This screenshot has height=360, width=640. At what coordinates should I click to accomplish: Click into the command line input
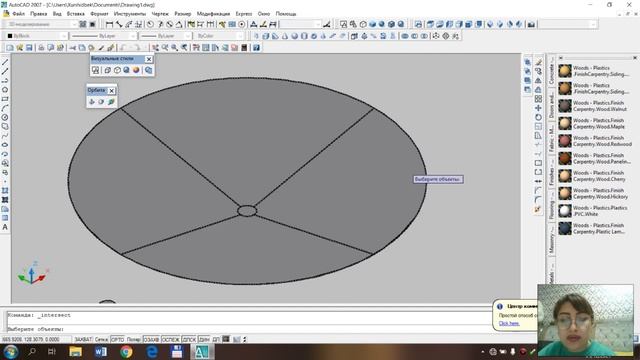(x=249, y=329)
